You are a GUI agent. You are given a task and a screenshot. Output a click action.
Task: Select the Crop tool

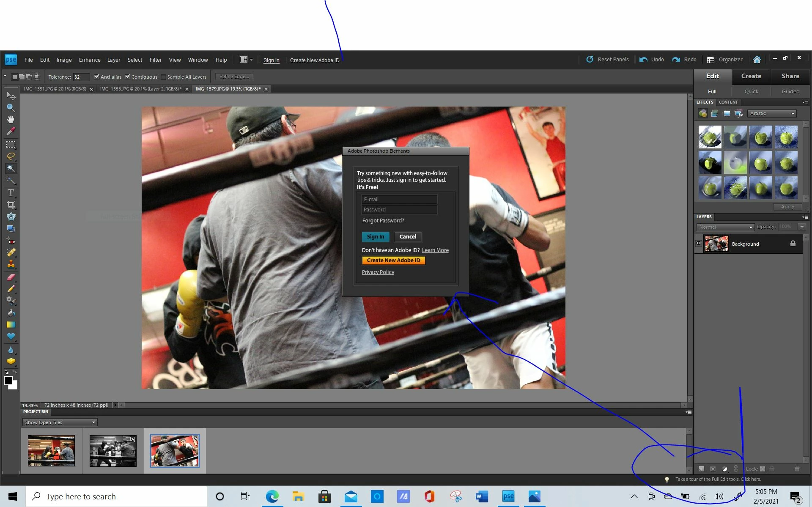pos(11,205)
